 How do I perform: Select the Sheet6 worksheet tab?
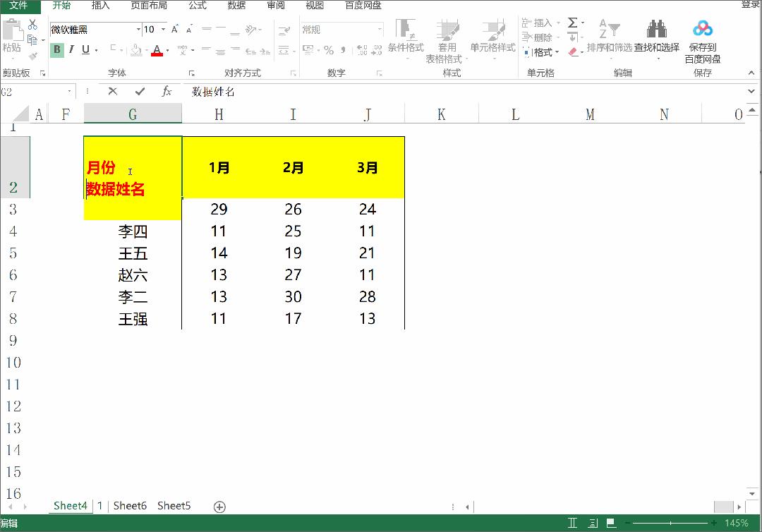point(130,506)
